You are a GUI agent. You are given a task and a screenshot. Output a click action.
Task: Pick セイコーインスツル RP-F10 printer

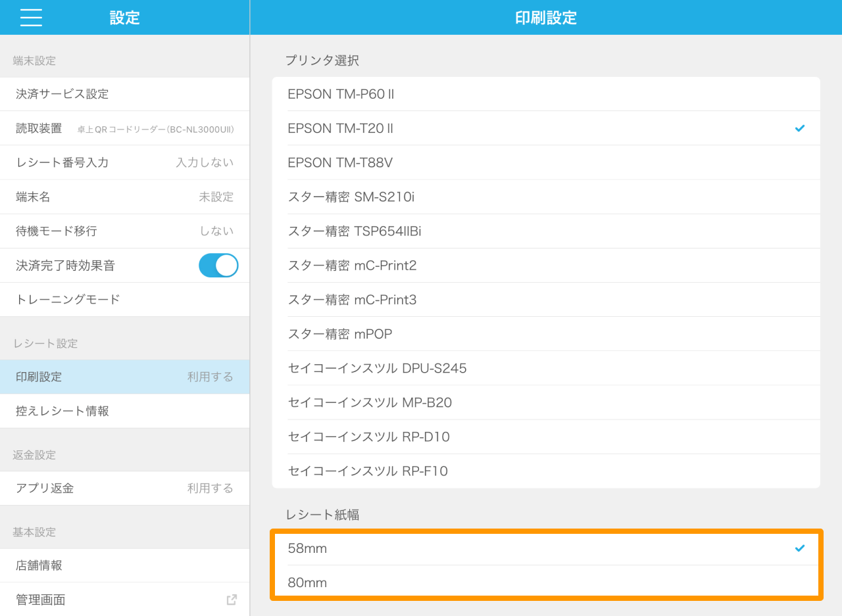(546, 471)
